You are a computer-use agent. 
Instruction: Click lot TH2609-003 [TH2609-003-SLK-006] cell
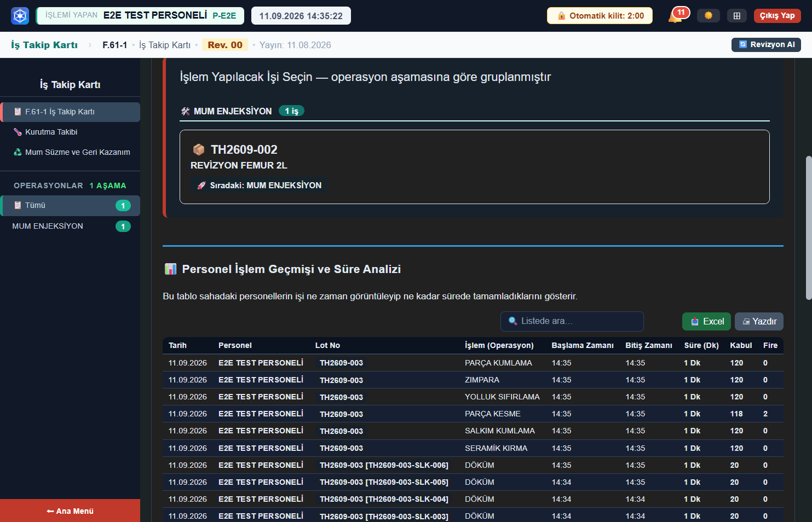pos(384,465)
